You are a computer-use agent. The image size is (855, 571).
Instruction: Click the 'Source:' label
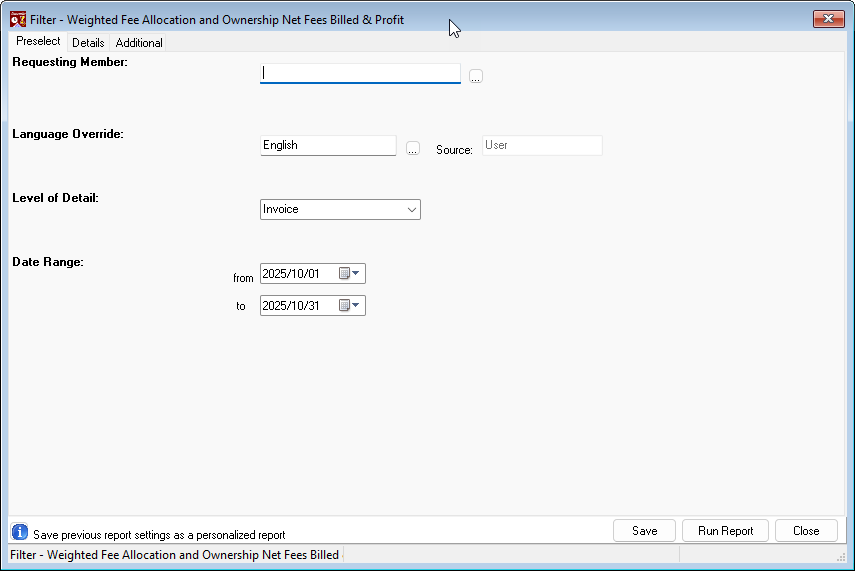click(x=454, y=150)
